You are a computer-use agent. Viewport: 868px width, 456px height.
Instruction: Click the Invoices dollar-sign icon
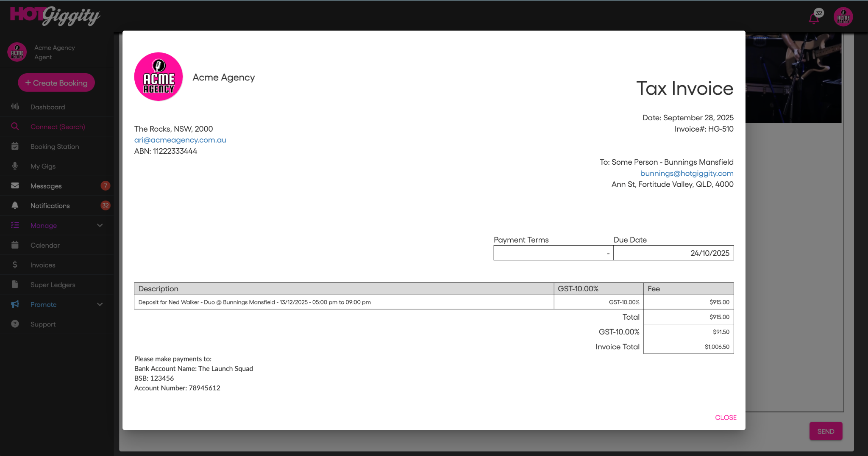(x=15, y=265)
